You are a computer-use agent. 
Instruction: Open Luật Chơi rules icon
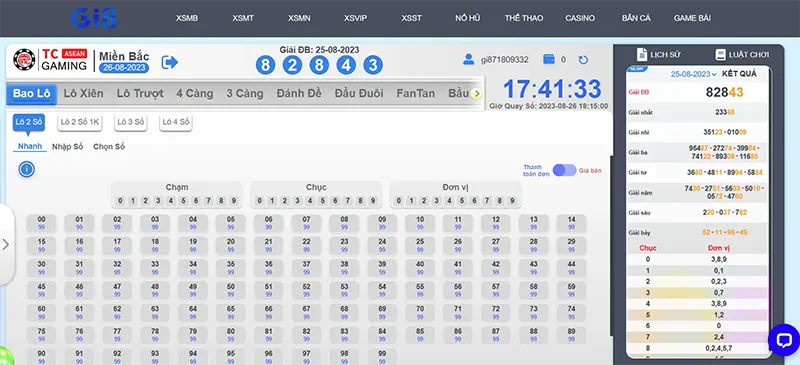click(720, 54)
